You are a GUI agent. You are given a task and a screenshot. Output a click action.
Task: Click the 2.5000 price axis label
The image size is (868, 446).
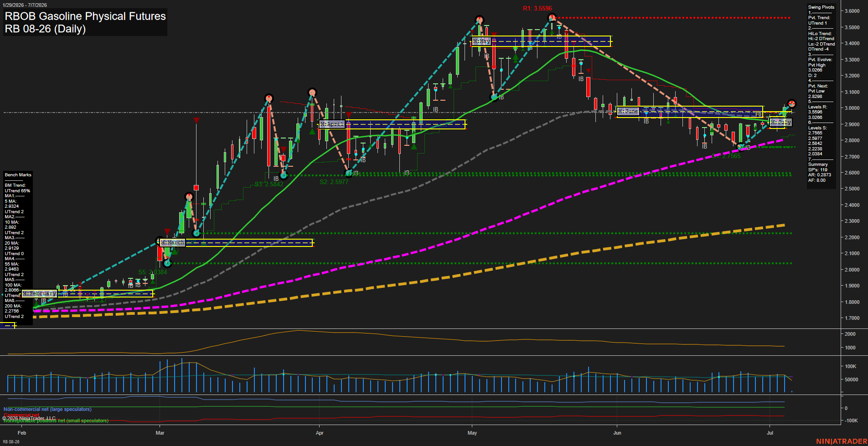[x=852, y=189]
